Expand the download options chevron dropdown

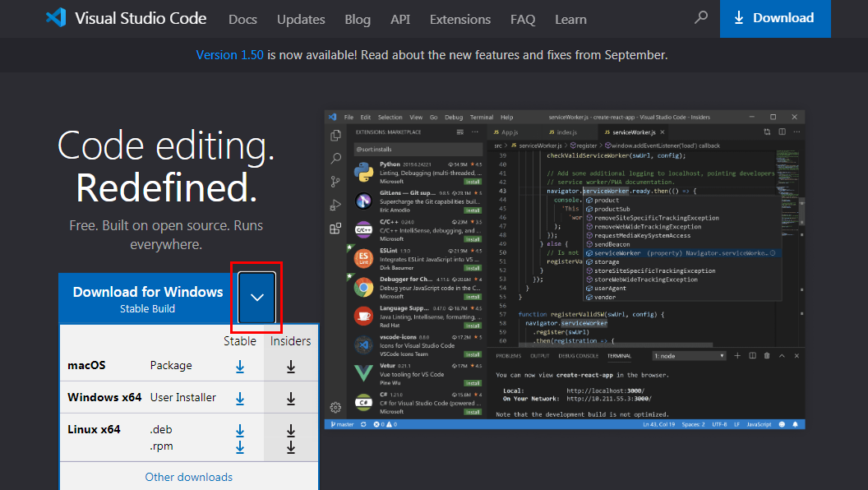pos(256,298)
